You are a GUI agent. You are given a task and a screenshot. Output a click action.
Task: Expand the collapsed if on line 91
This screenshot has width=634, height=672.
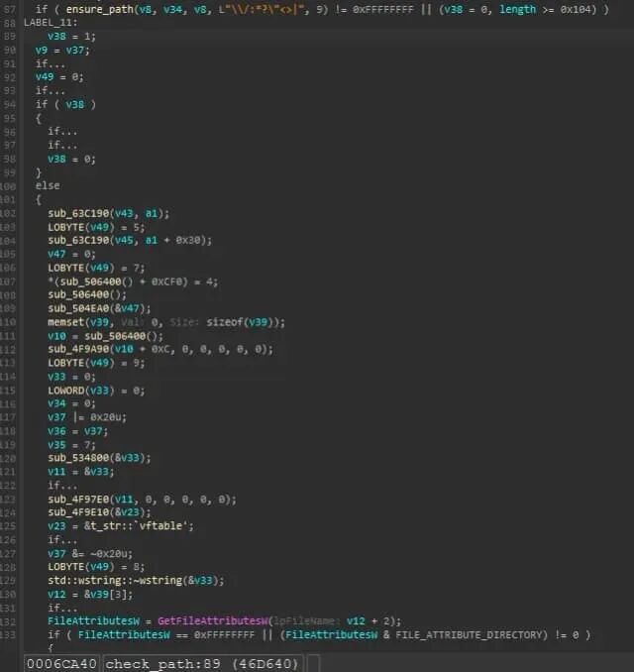pos(51,63)
